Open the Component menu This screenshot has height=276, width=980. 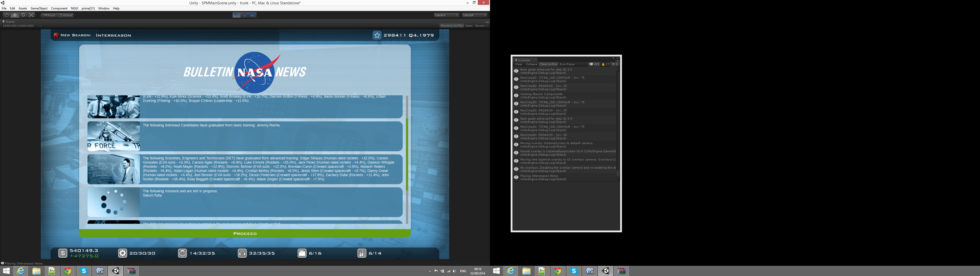click(59, 8)
